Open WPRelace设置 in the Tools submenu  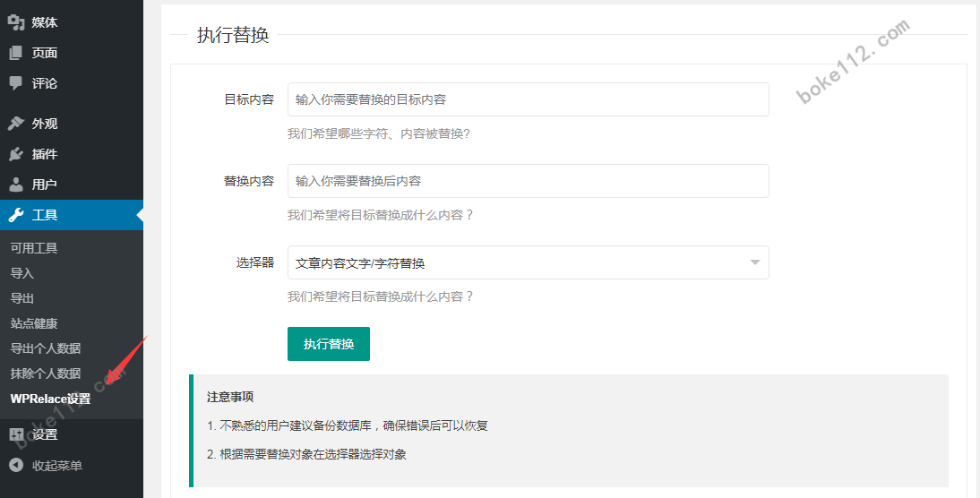click(x=50, y=399)
